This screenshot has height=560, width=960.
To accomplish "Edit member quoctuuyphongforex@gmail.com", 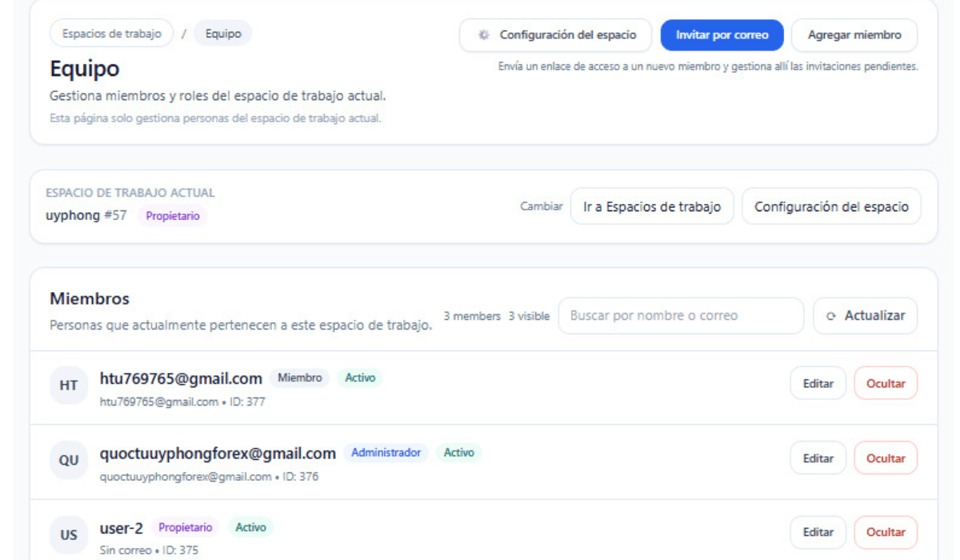I will [x=818, y=458].
